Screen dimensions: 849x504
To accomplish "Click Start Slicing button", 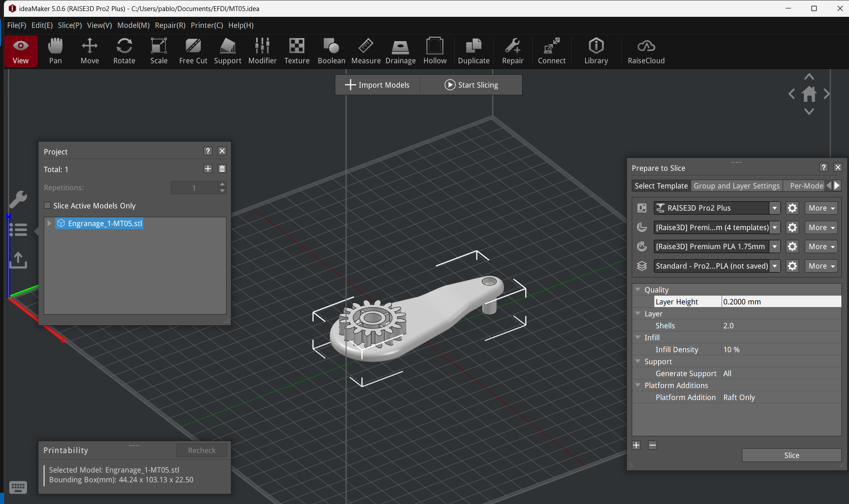I will coord(471,85).
